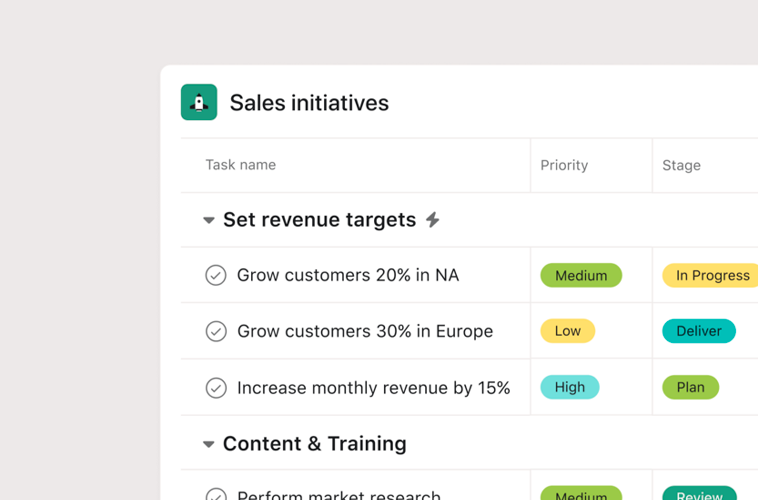This screenshot has width=758, height=500.
Task: Open the Grow customers 30% in Europe task
Action: [x=365, y=331]
